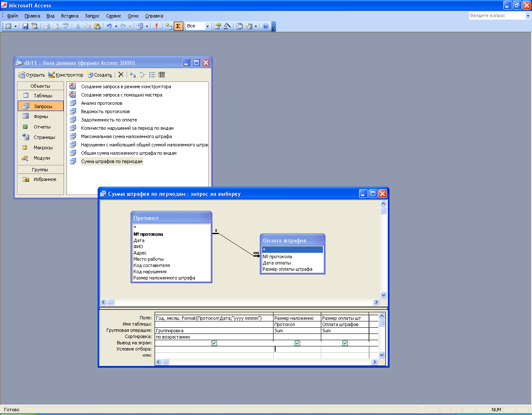Open the Вставка menu
Screen dimensions: 532x415
pyautogui.click(x=69, y=16)
